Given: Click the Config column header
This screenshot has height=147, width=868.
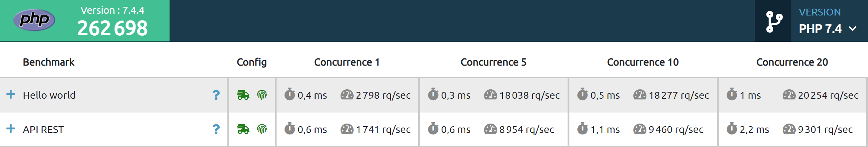Looking at the screenshot, I should click(x=252, y=62).
